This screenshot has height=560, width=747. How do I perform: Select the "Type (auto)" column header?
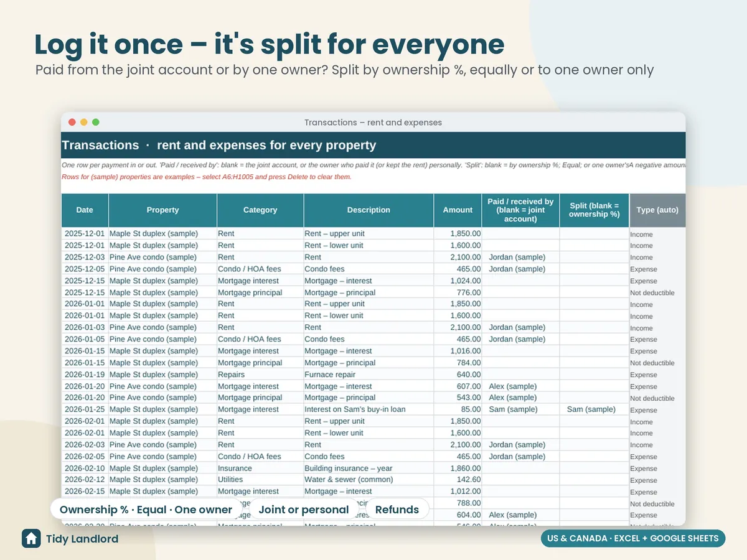click(x=657, y=210)
